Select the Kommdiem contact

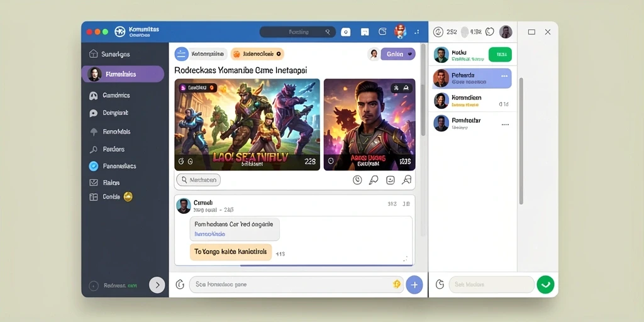coord(473,101)
